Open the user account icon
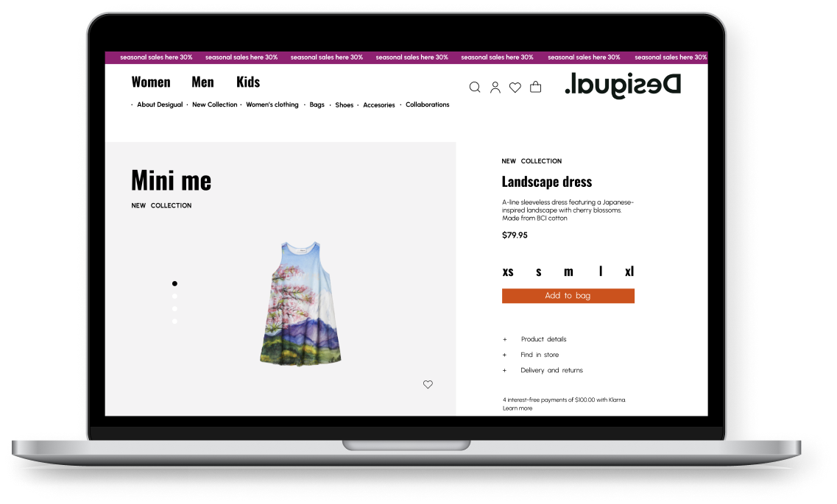Screen dimensions: 837x504 click(495, 88)
